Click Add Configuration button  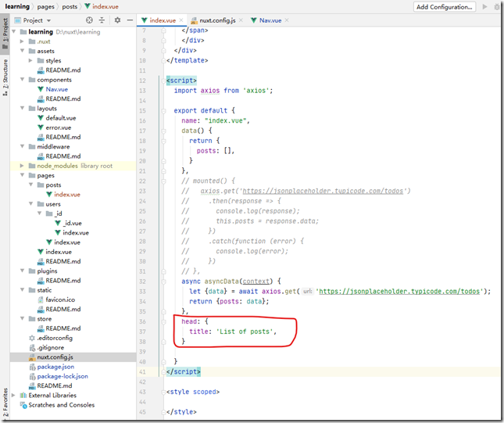(444, 7)
